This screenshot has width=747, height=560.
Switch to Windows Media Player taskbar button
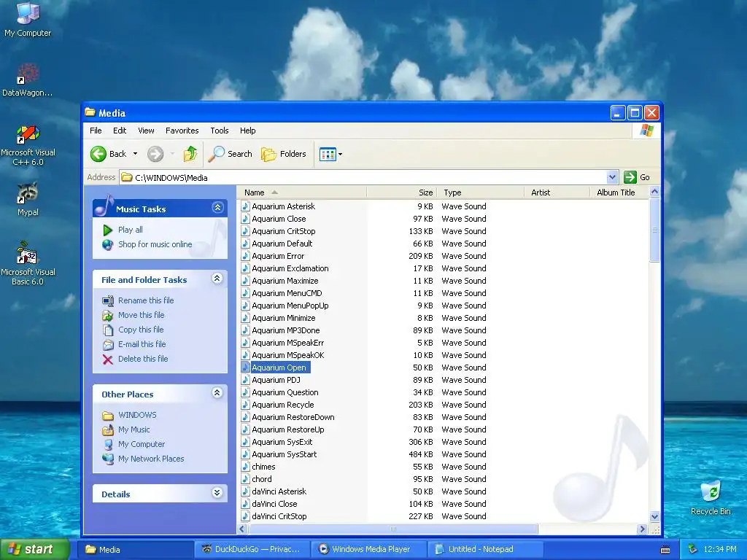click(x=369, y=550)
